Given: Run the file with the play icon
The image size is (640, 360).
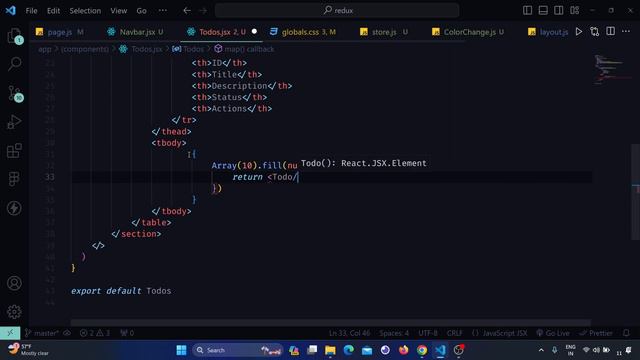Looking at the screenshot, I should 579,31.
